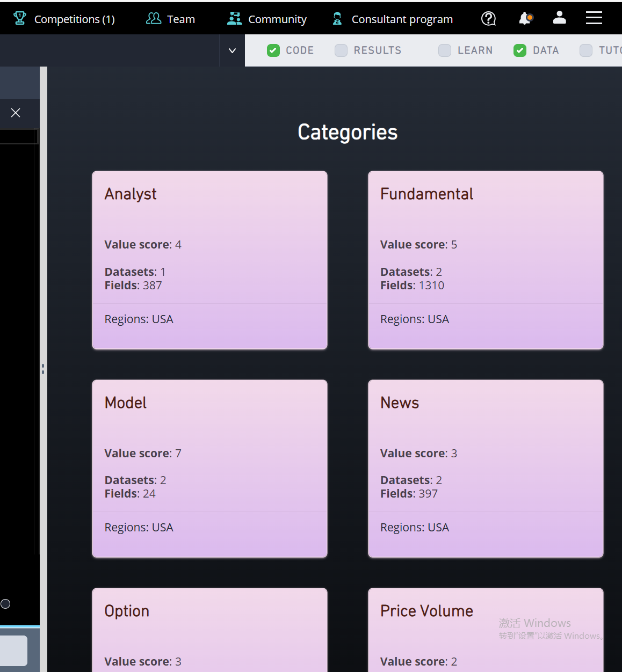This screenshot has height=672, width=622.
Task: Open the notifications bell icon
Action: tap(525, 19)
